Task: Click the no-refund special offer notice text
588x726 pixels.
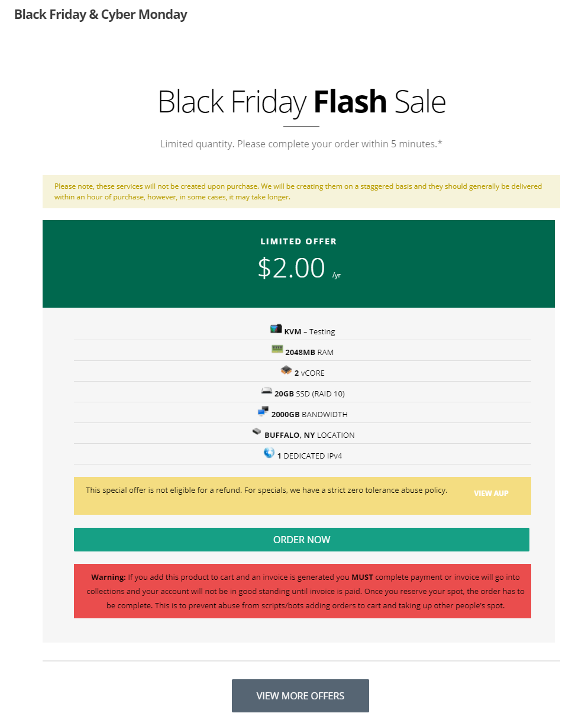Action: 266,491
